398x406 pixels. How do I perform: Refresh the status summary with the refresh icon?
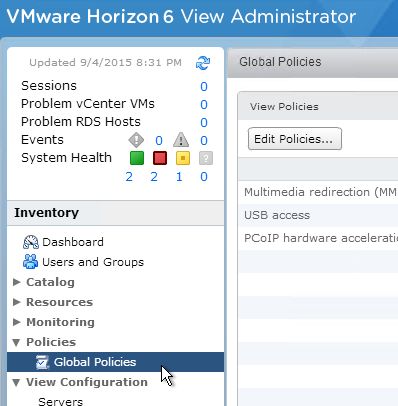(203, 63)
